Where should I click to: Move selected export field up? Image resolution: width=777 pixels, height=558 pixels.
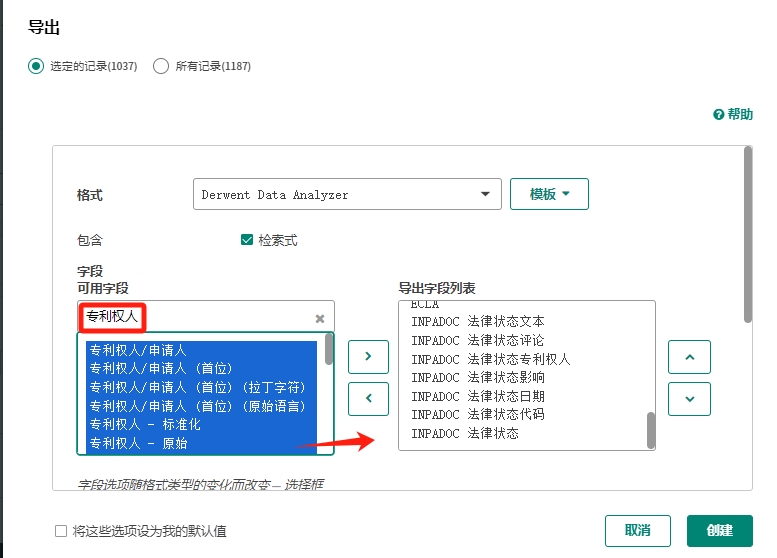coord(689,356)
